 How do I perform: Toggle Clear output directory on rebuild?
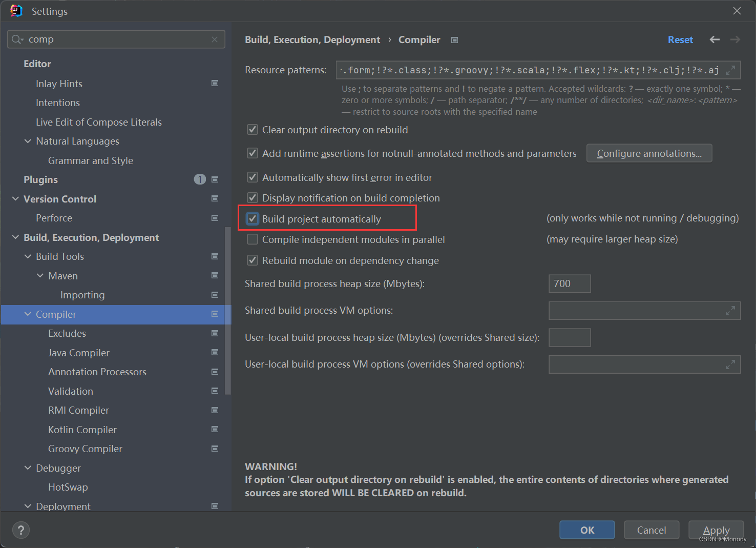pyautogui.click(x=253, y=130)
